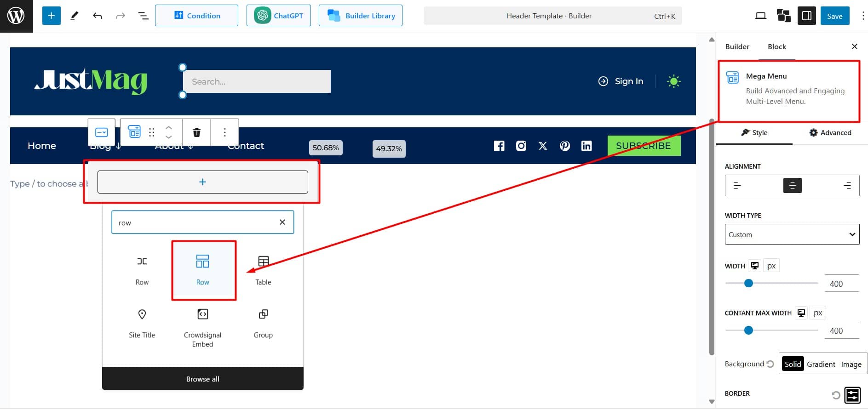Viewport: 868px width, 410px height.
Task: Open the Condition button
Action: pos(196,16)
